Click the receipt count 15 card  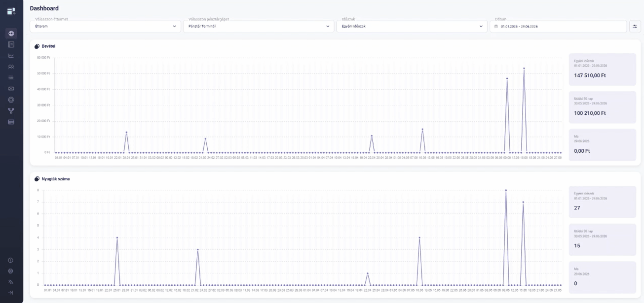[x=603, y=239]
